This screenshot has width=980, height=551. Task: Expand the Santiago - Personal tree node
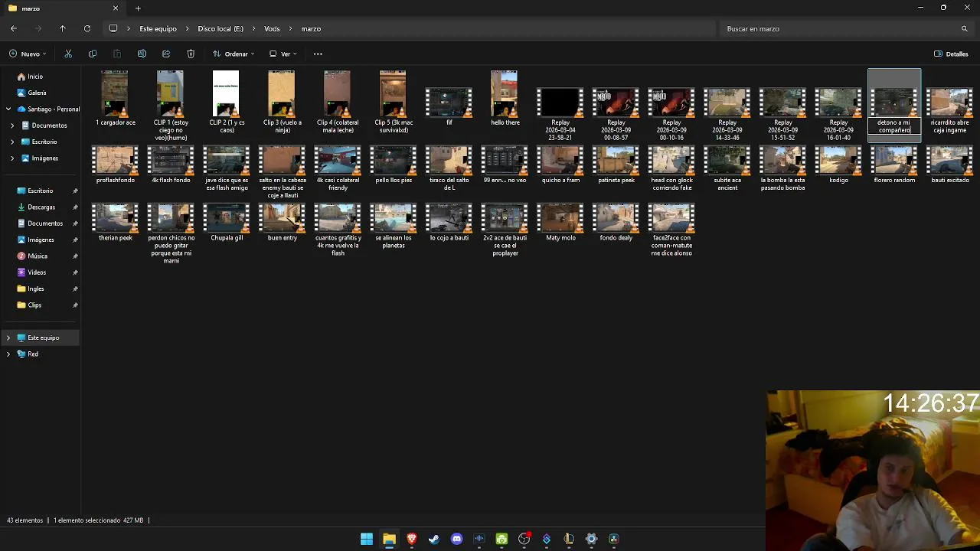8,109
